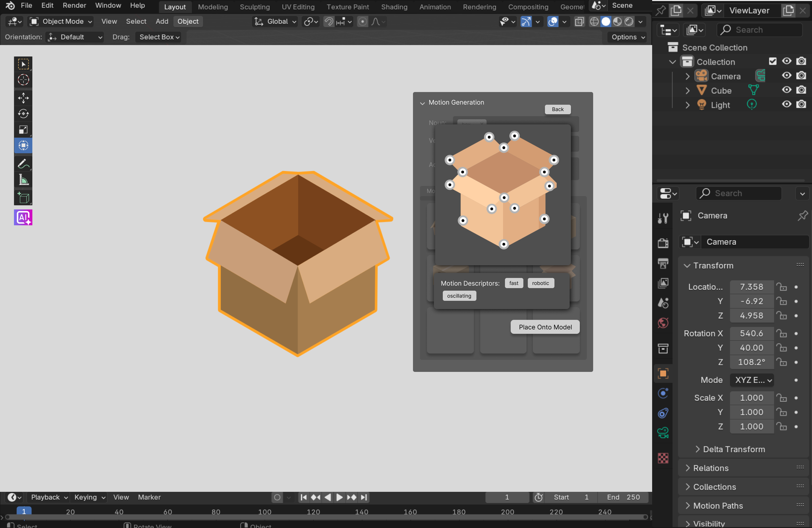
Task: Disable Light rendering camera icon
Action: point(801,104)
